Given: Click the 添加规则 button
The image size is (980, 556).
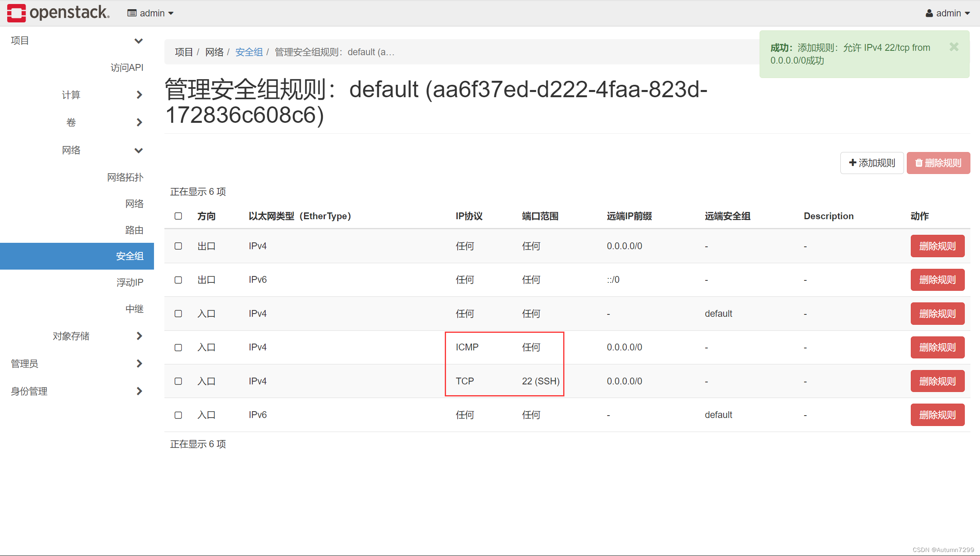Looking at the screenshot, I should [x=872, y=163].
